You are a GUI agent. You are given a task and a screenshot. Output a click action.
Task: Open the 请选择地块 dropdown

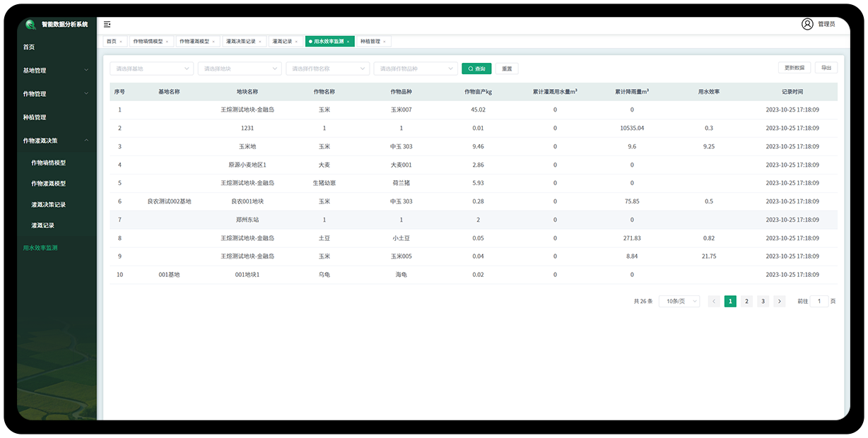pos(239,68)
